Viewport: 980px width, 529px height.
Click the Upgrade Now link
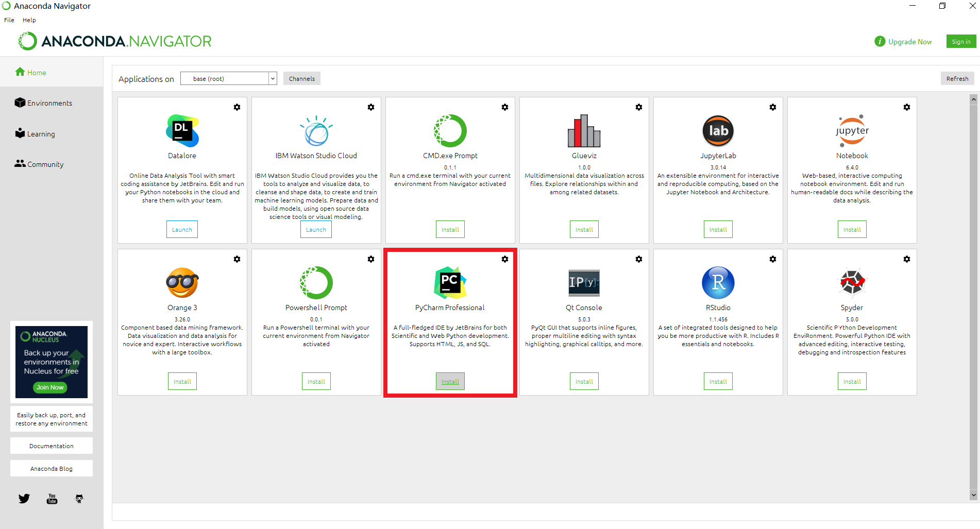pyautogui.click(x=910, y=42)
